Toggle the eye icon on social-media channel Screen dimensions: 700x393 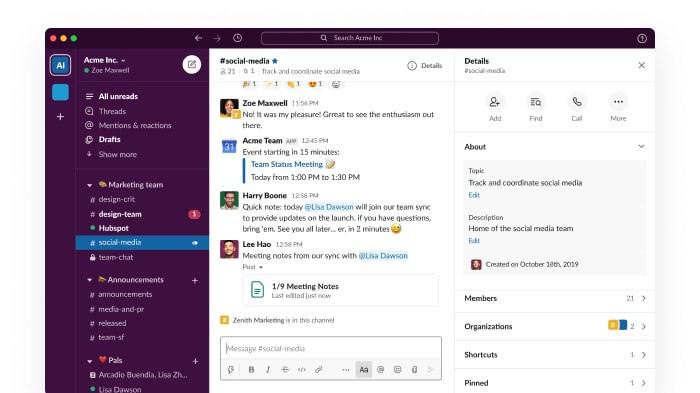tap(195, 242)
